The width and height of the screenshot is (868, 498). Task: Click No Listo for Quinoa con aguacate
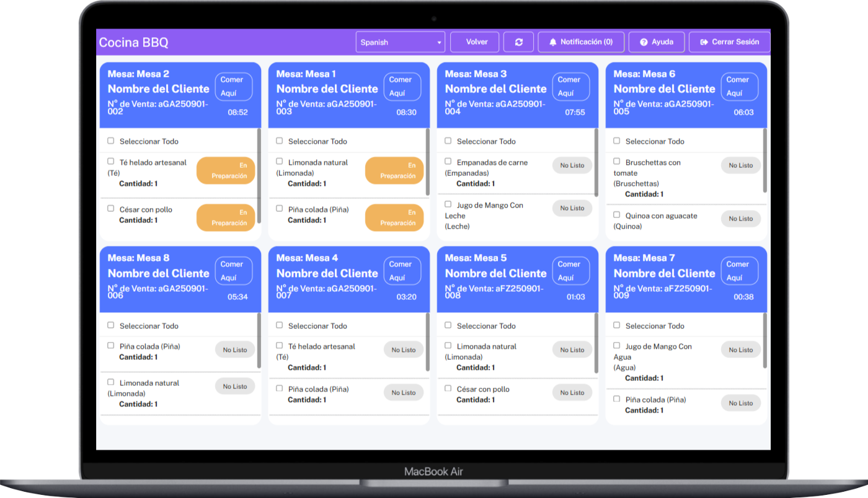(x=740, y=219)
